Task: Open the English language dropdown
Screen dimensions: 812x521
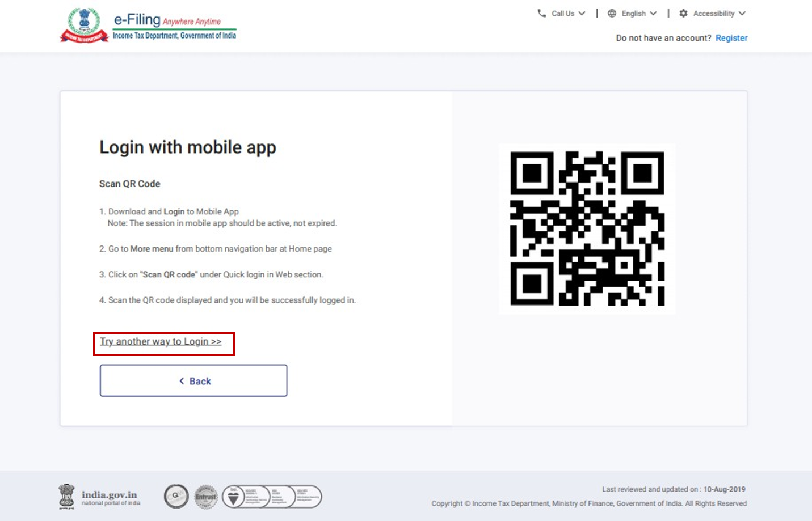Action: click(x=633, y=13)
